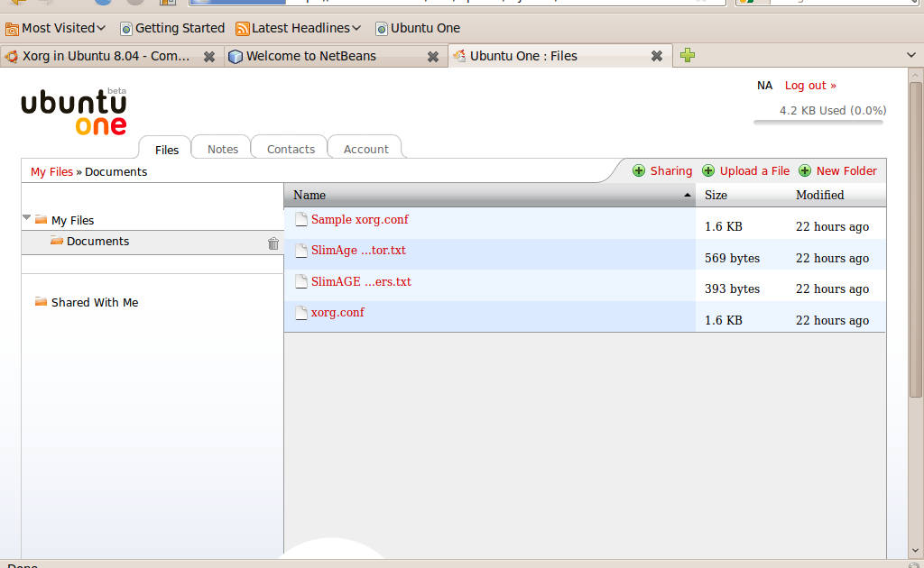Close the Xorg in Ubuntu 8.04 tab
Viewport: 924px width, 568px height.
click(209, 57)
